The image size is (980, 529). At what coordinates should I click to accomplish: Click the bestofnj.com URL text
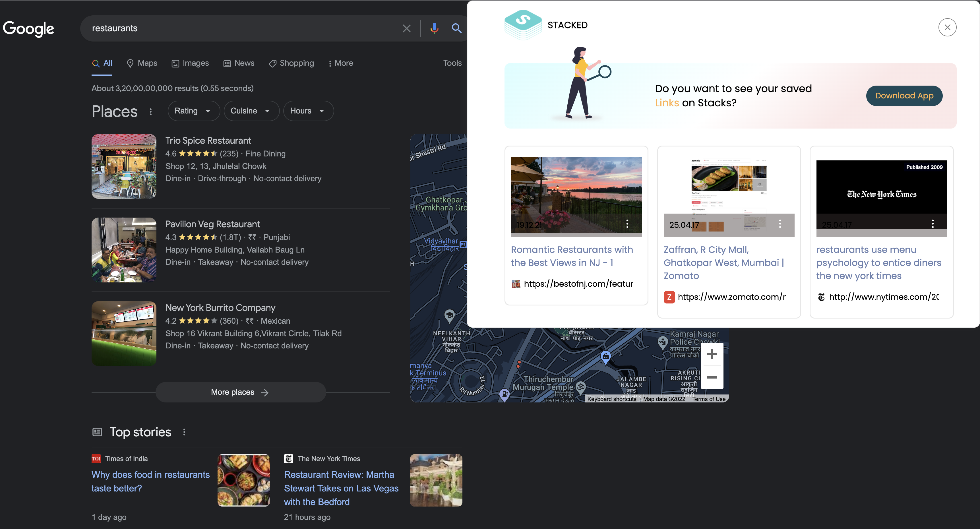(x=578, y=284)
